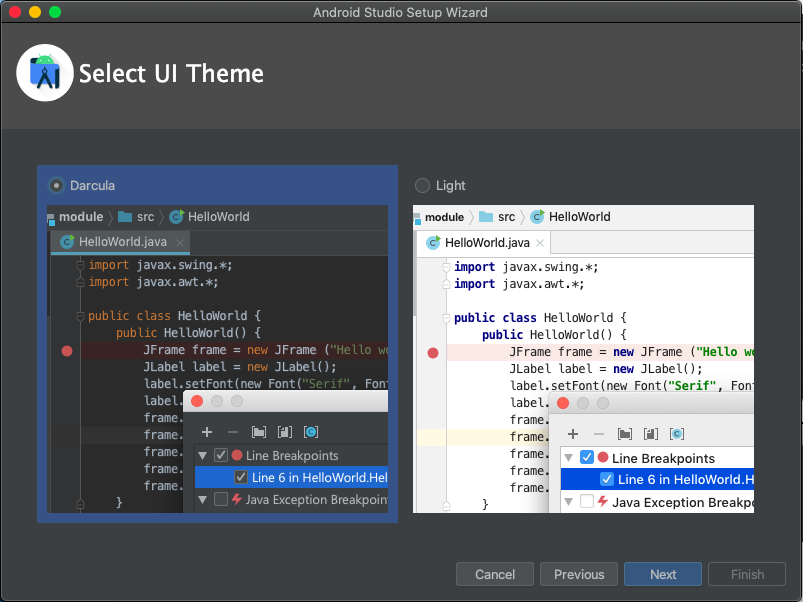Close the setup wizard window with red button
This screenshot has width=803, height=602.
click(15, 12)
